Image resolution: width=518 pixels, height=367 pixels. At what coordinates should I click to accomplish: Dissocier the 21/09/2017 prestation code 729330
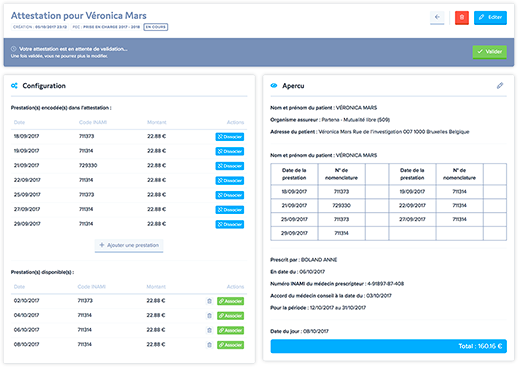(230, 166)
